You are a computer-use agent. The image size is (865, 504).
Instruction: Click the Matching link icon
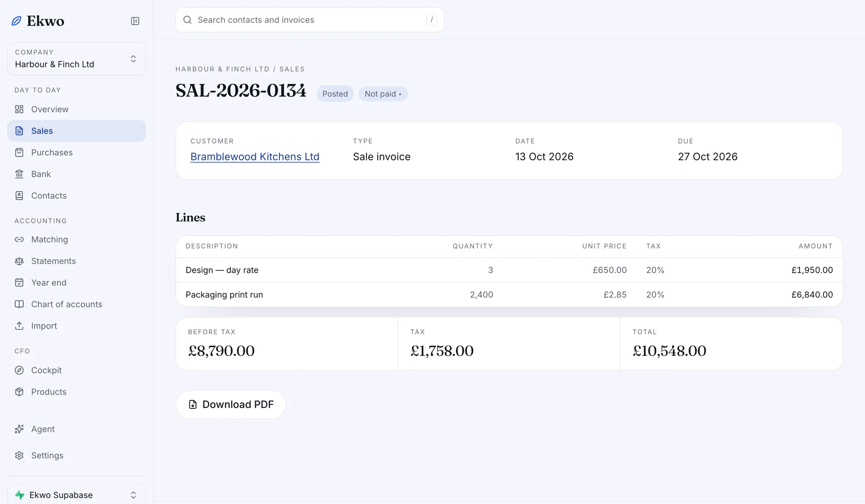[19, 239]
